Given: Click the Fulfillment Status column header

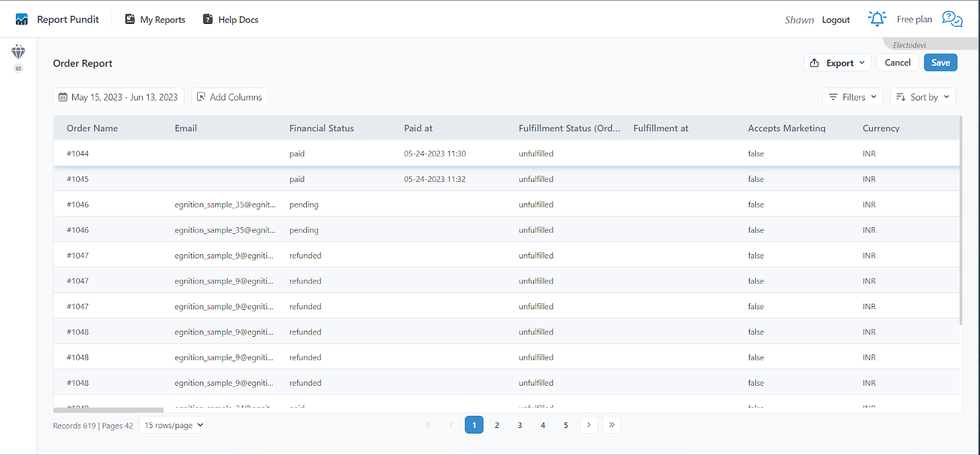Looking at the screenshot, I should pos(570,128).
